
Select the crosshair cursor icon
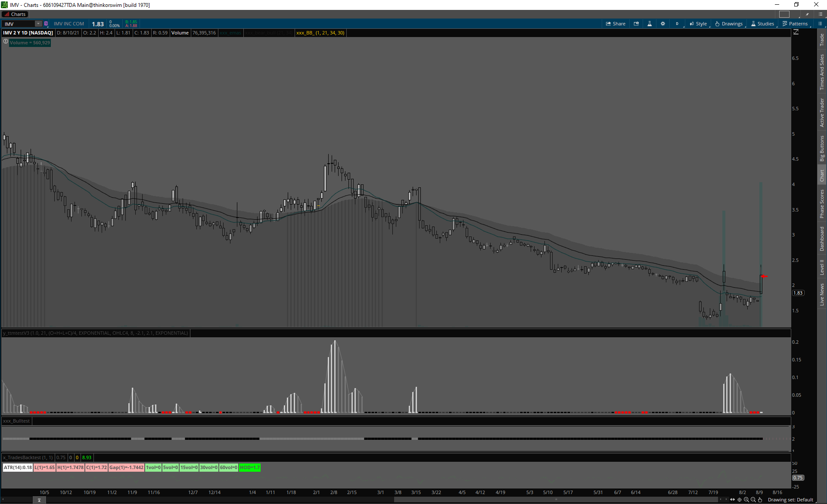(740, 500)
